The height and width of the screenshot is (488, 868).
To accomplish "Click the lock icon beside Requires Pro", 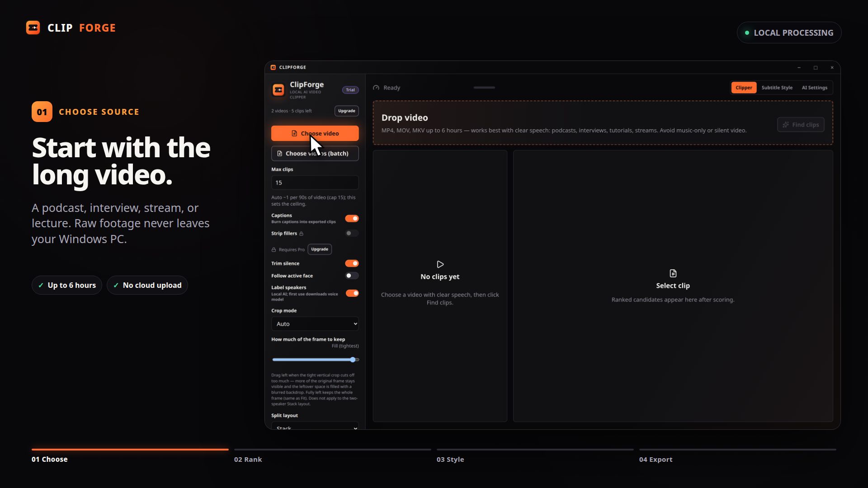I will click(x=274, y=249).
